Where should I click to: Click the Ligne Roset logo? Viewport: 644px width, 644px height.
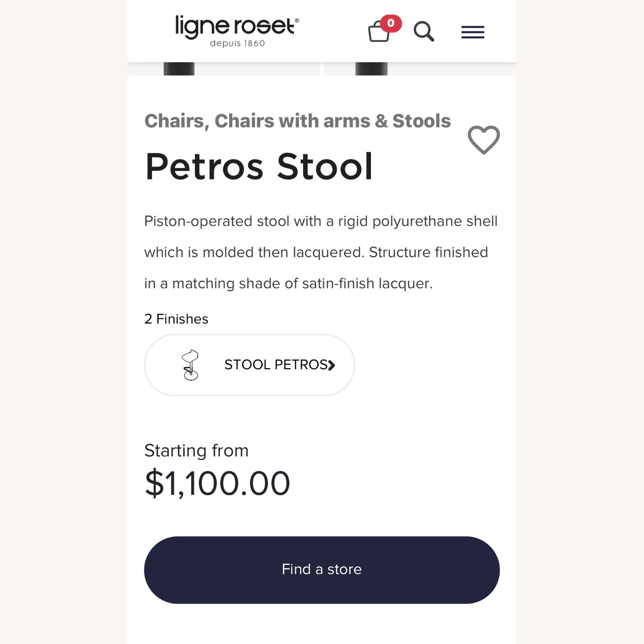coord(237,26)
